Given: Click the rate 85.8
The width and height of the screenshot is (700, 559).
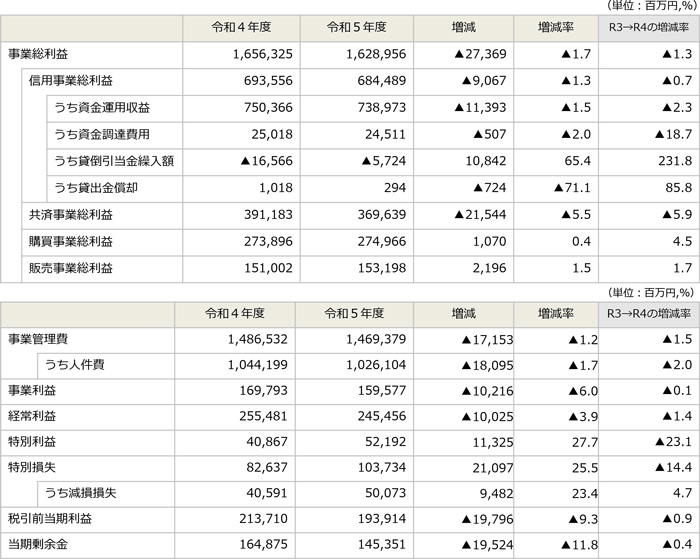Looking at the screenshot, I should pyautogui.click(x=679, y=188).
